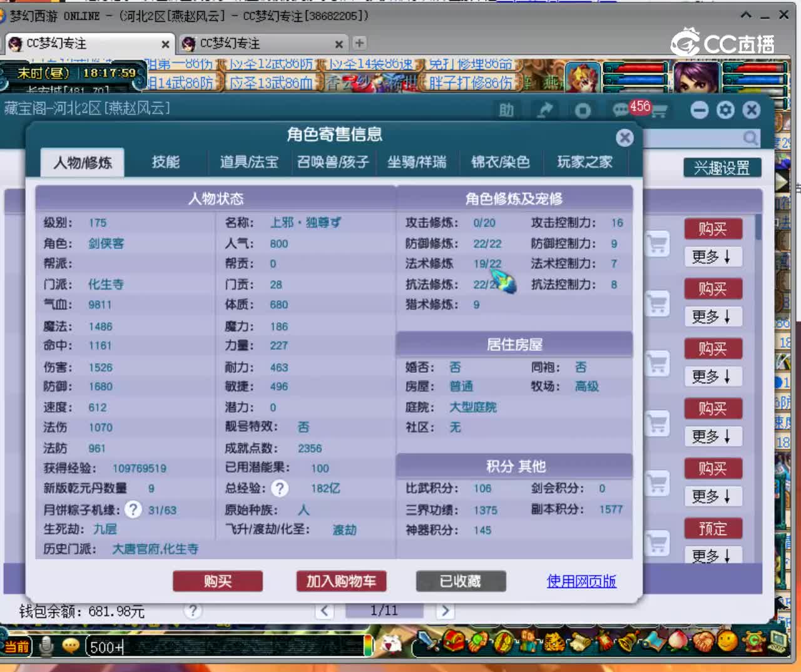The width and height of the screenshot is (801, 672).
Task: Open the 使用网页版 link
Action: point(581,581)
